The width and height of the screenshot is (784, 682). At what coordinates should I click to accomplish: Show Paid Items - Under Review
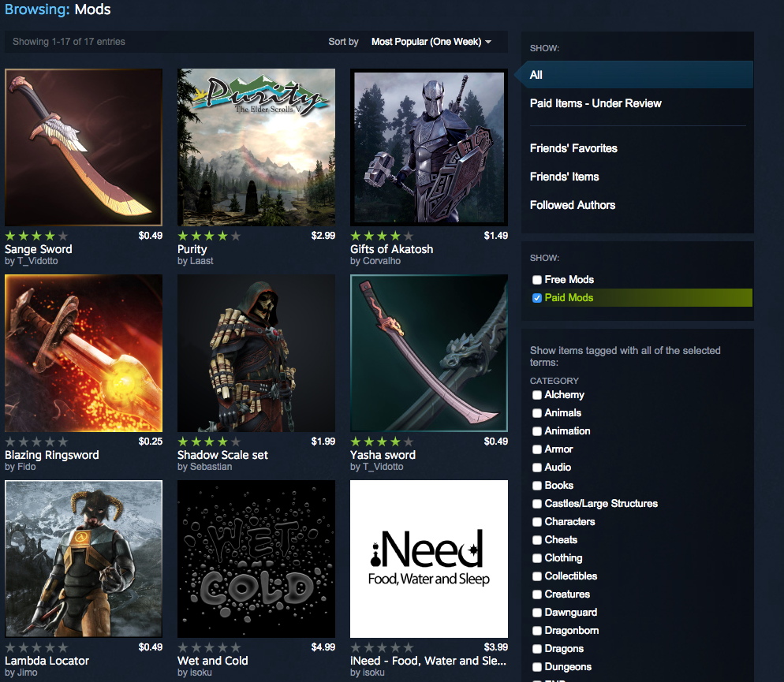coord(595,103)
